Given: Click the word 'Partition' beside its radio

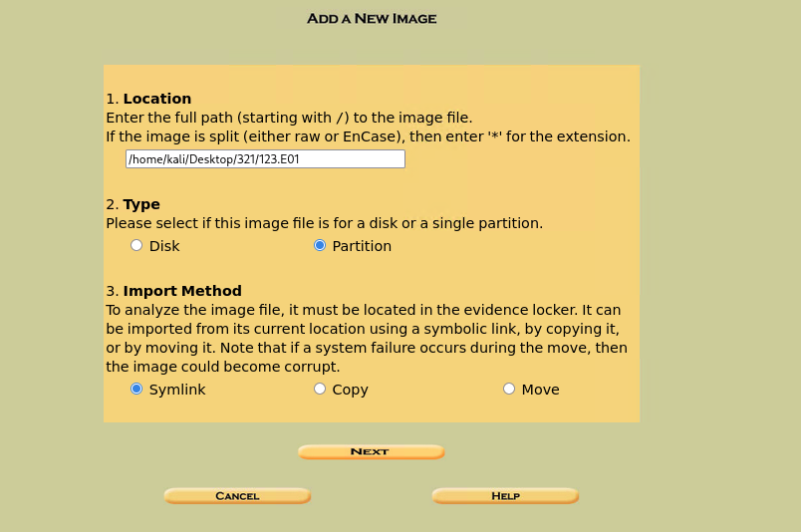Looking at the screenshot, I should pyautogui.click(x=362, y=246).
